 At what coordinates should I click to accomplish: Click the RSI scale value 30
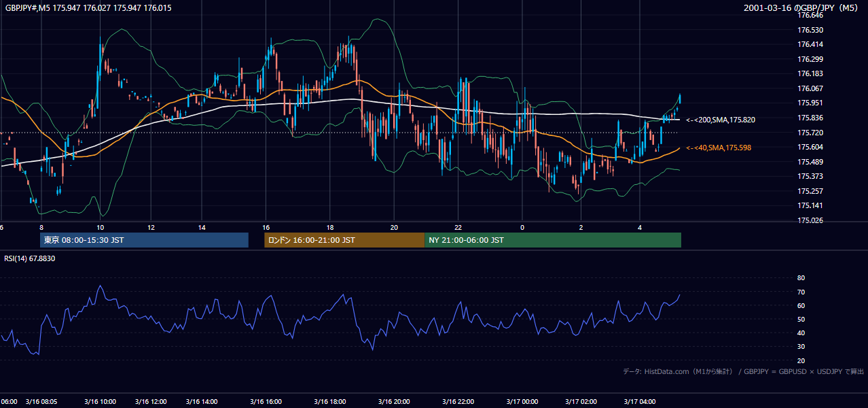(801, 347)
